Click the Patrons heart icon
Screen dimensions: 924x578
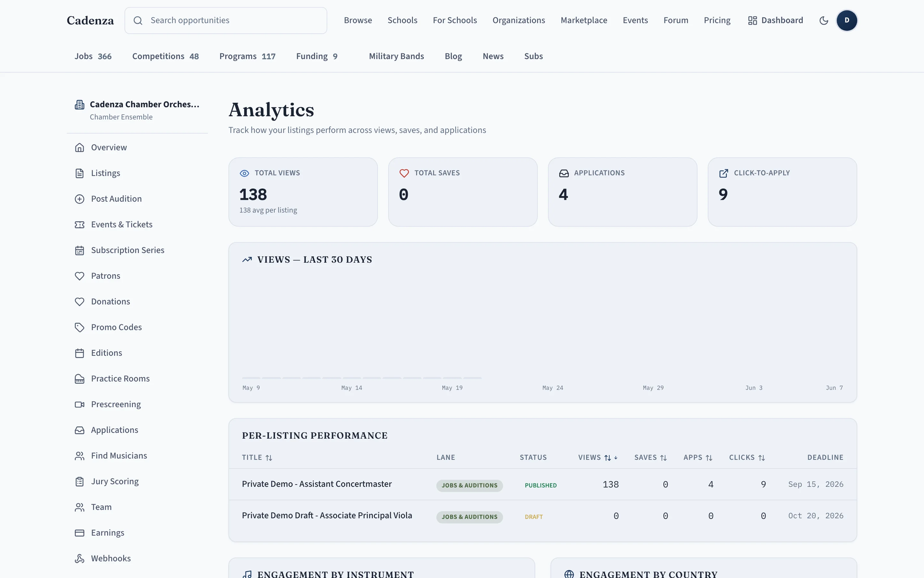click(80, 276)
